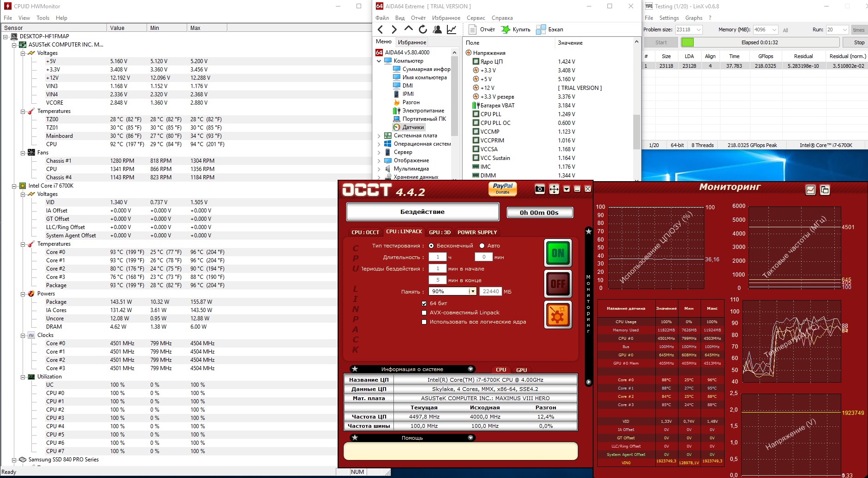Select the Бесконечный test type radio

pos(431,246)
